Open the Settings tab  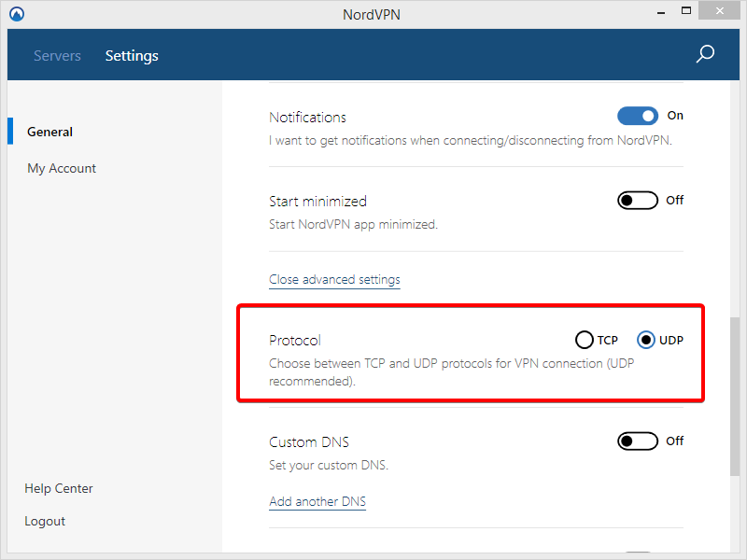(x=132, y=56)
